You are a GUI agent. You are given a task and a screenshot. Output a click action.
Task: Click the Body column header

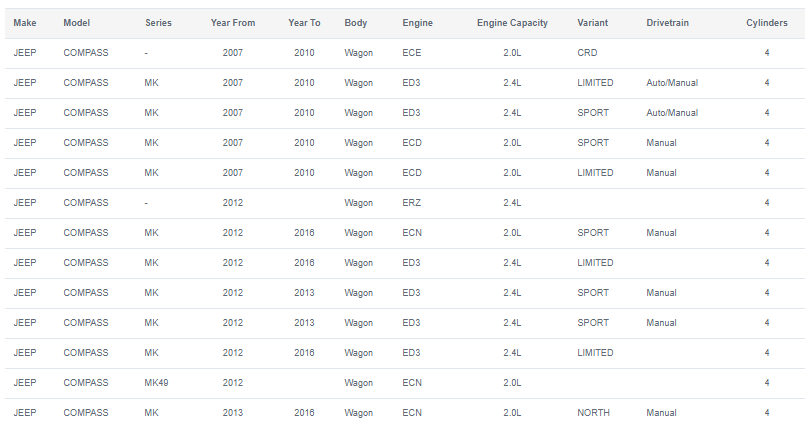(x=356, y=23)
